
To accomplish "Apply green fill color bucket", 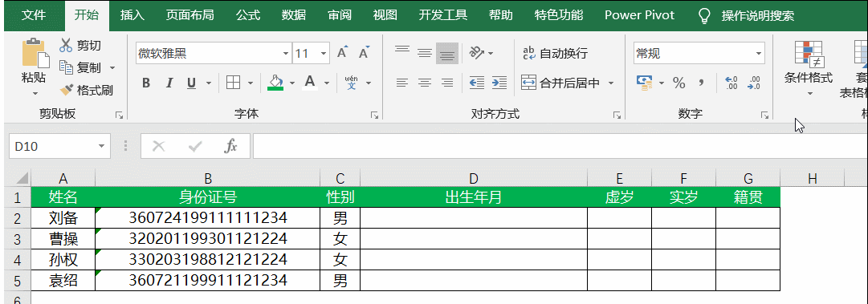I will point(275,83).
